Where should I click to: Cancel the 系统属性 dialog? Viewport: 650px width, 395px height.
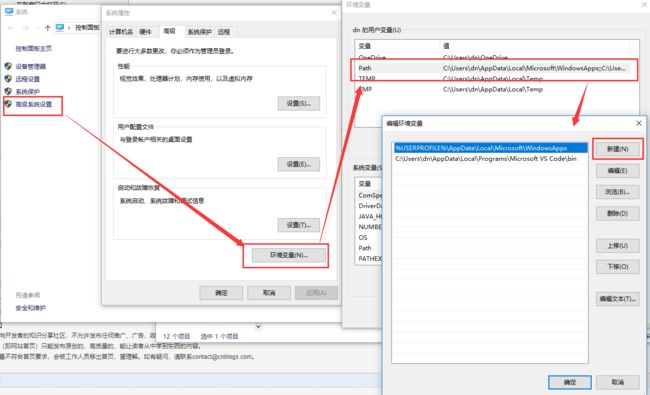(269, 293)
